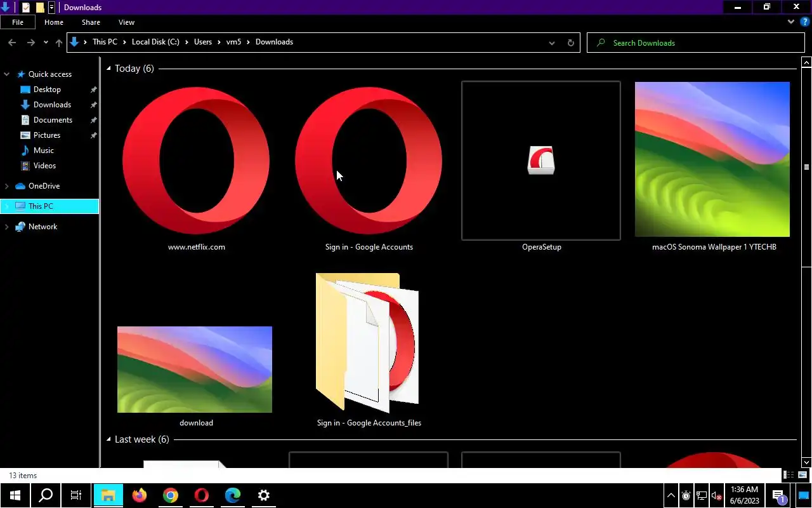
Task: Show hidden system tray icons
Action: 671,496
